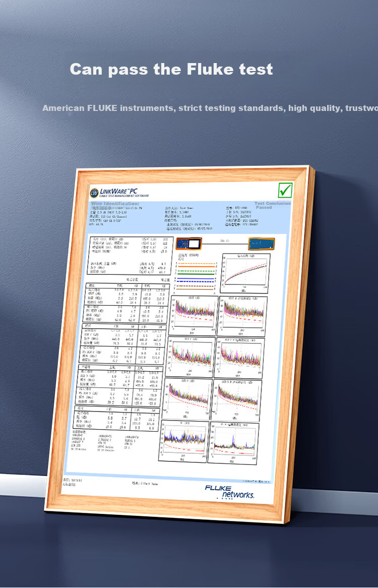Click the LinkWare PC round LW logo icon
This screenshot has width=378, height=588.
(94, 193)
